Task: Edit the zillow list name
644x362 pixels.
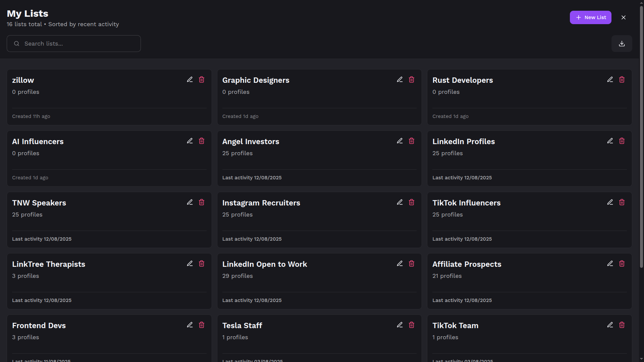Action: [190, 79]
